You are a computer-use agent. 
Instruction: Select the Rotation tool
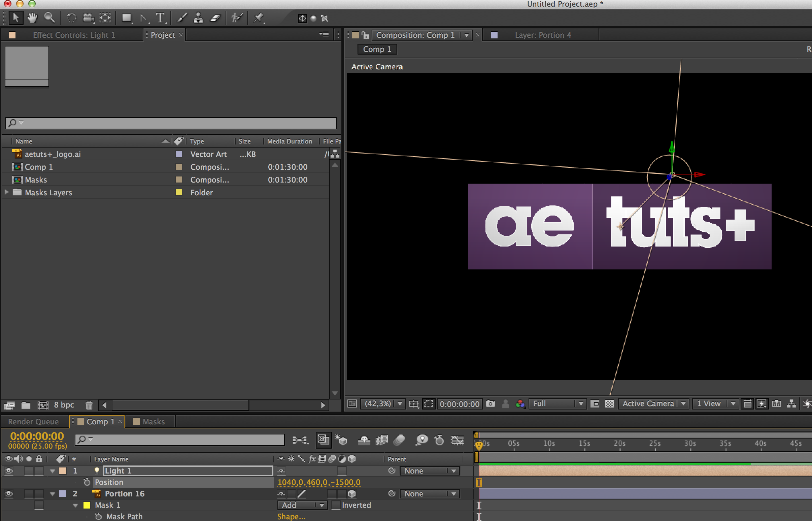click(x=71, y=18)
